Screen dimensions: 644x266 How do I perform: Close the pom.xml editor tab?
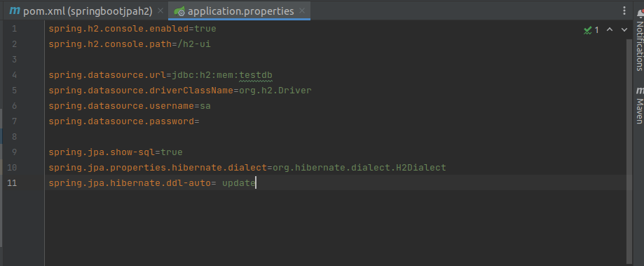[160, 11]
